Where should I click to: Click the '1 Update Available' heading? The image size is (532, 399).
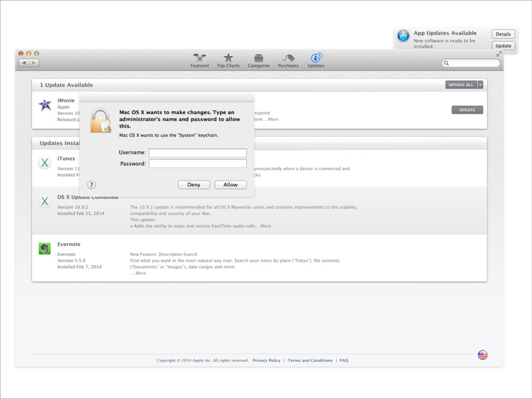[66, 85]
